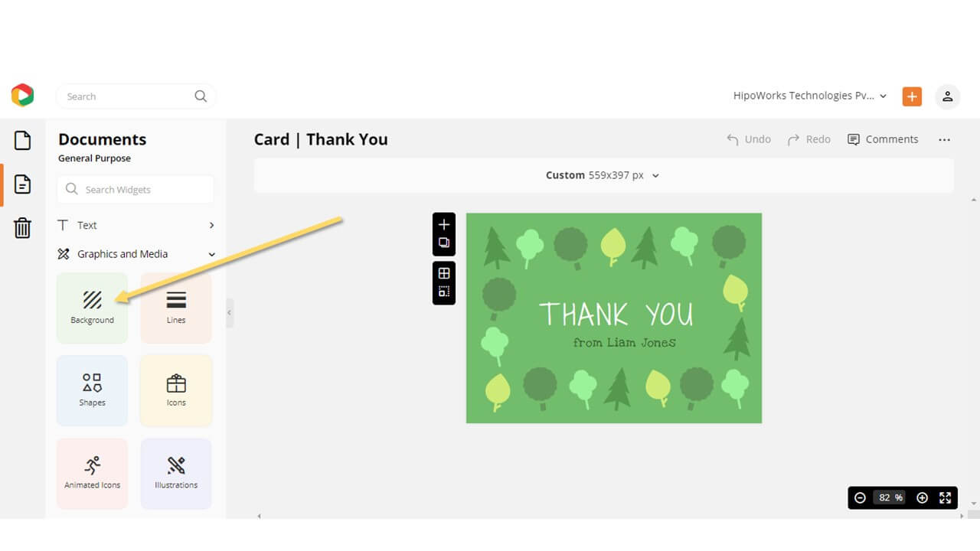Select the Shapes widget
The height and width of the screenshot is (551, 980).
click(92, 390)
